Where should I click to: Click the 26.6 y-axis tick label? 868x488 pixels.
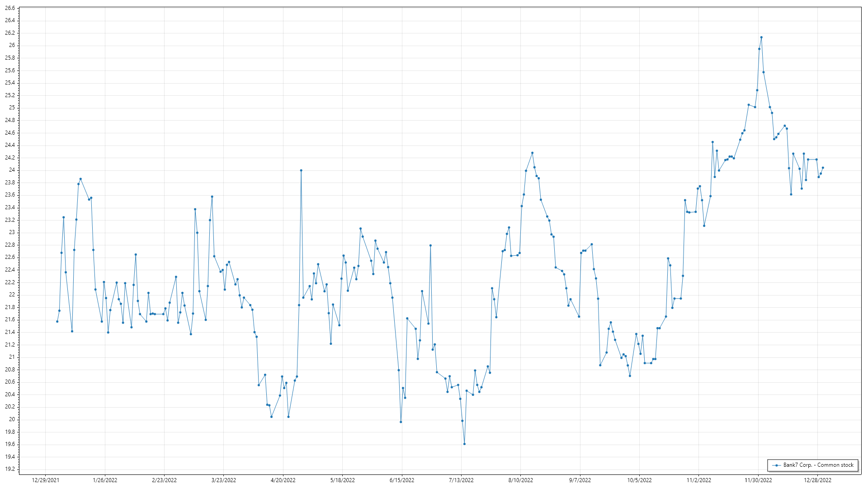10,8
